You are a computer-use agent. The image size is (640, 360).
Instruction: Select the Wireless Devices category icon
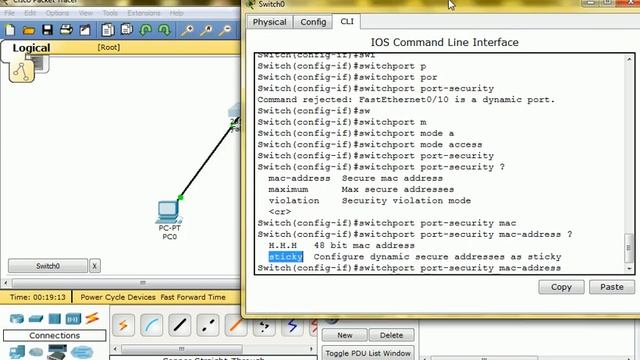pos(73,319)
